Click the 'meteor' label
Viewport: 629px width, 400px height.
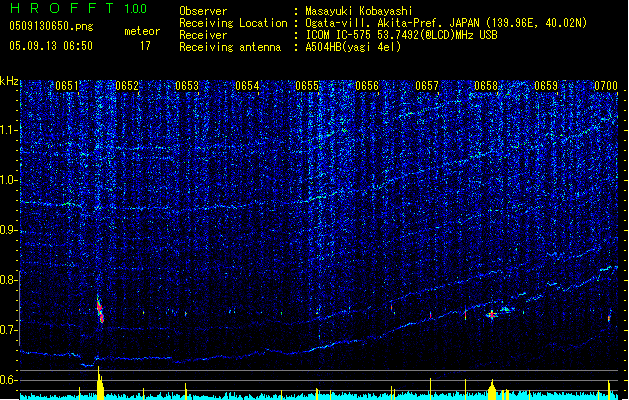click(142, 31)
